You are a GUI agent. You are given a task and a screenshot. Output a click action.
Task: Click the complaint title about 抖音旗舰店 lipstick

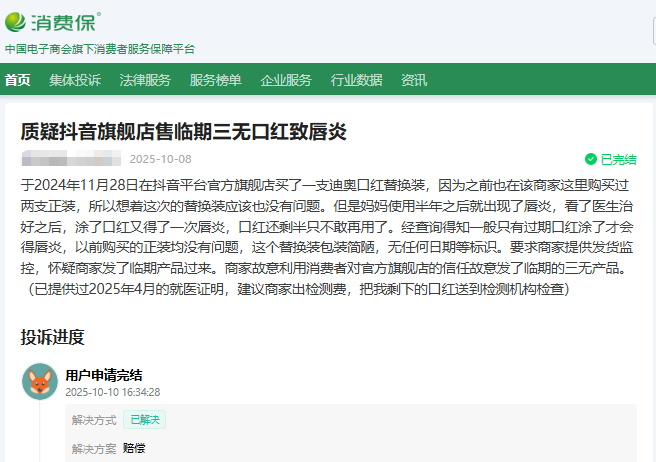tap(183, 132)
